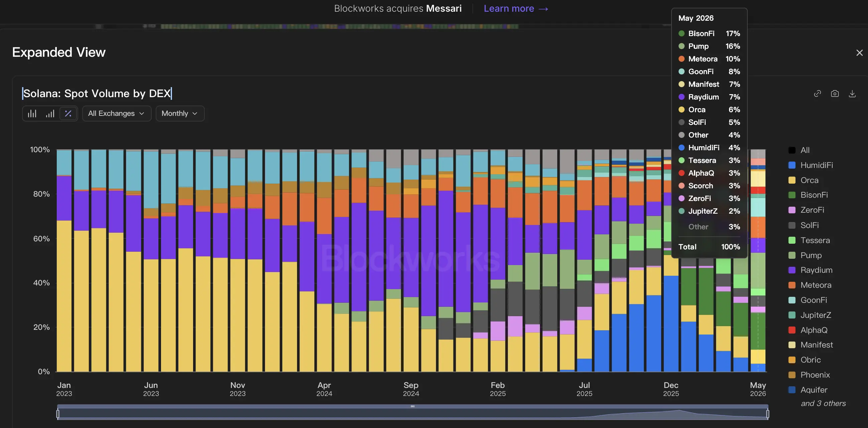Toggle JupiterZ series in legend

coord(810,315)
